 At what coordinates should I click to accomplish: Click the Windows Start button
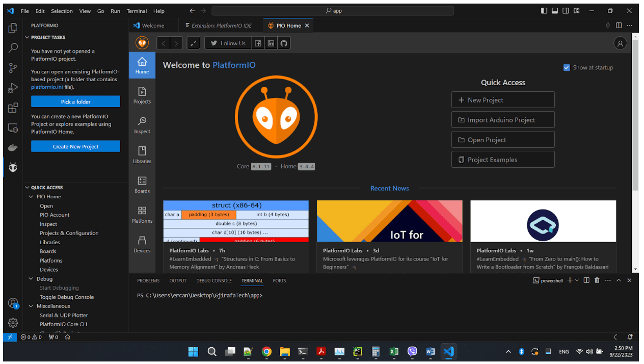(x=193, y=351)
